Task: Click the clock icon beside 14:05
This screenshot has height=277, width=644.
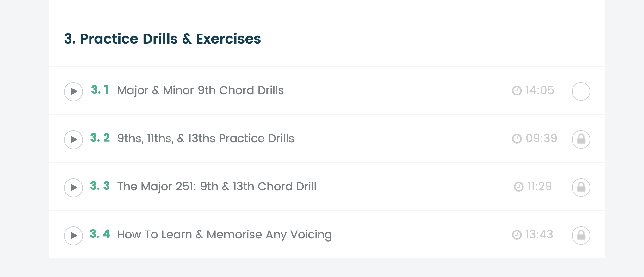Action: 517,91
